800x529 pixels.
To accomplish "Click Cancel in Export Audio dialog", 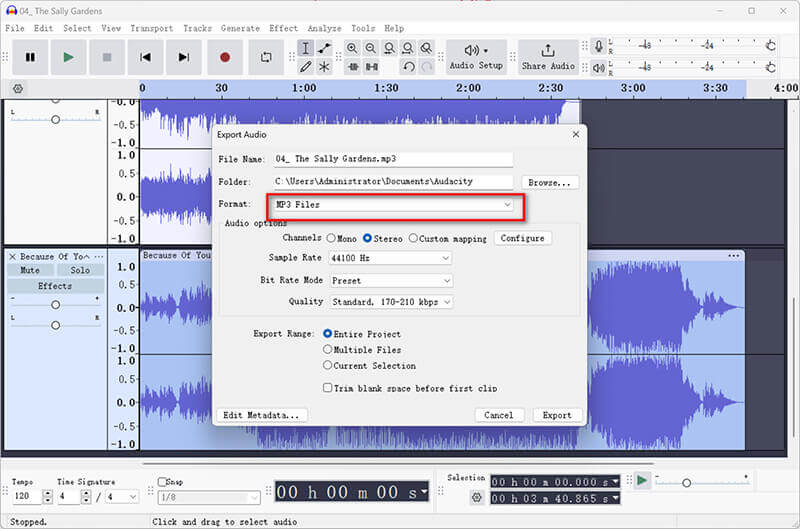I will coord(498,415).
